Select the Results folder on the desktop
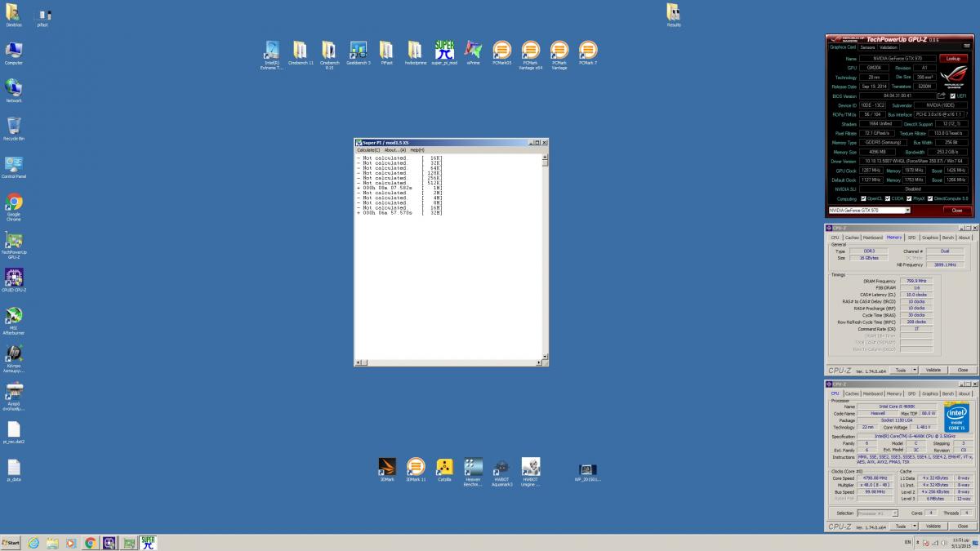Screen dimensions: 980x551 click(x=673, y=16)
